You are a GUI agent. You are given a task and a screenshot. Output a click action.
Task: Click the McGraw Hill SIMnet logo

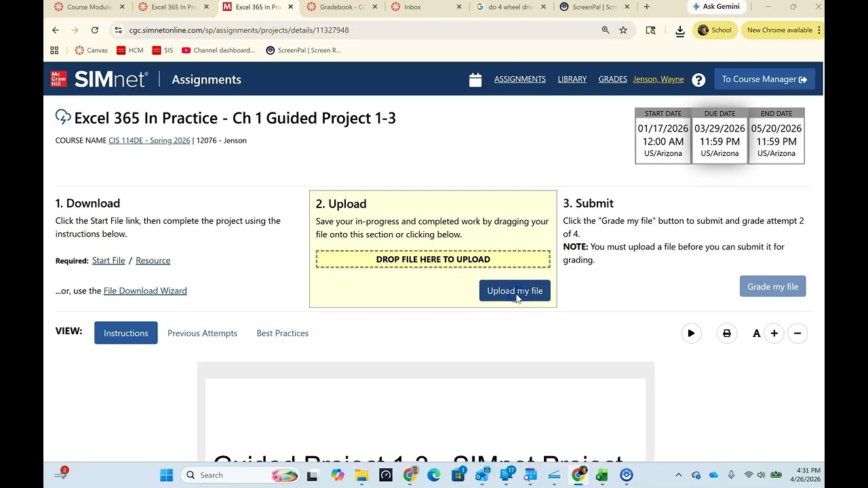(99, 79)
